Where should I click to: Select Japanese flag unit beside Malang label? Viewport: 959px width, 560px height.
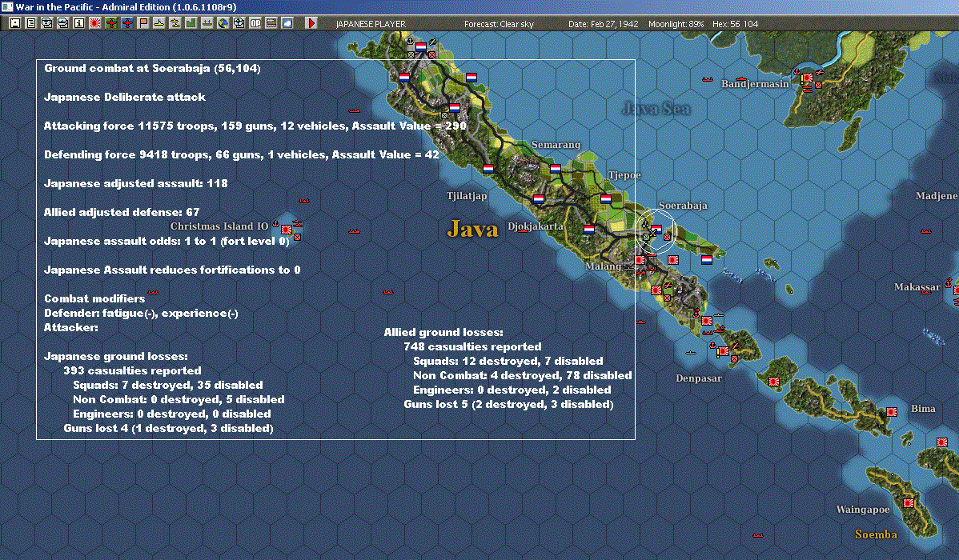coord(640,260)
